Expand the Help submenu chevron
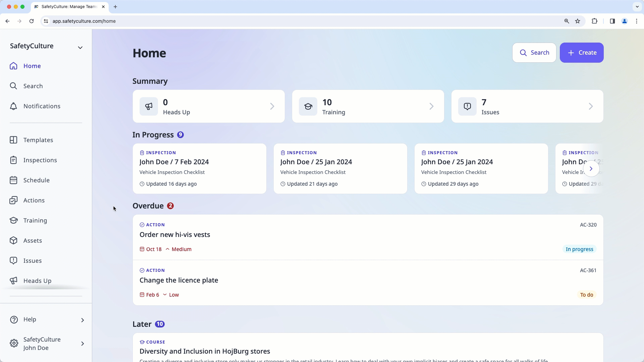 click(83, 320)
